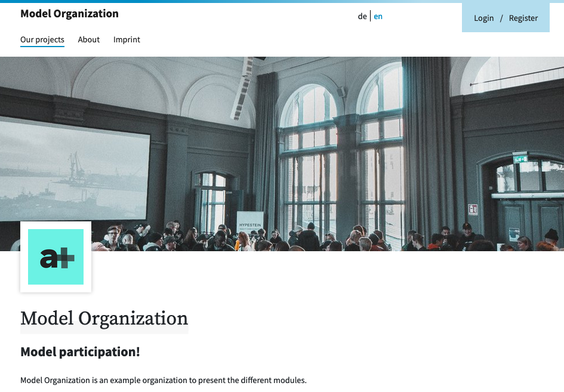The width and height of the screenshot is (564, 392).
Task: Select the English (en) language option
Action: 378,16
